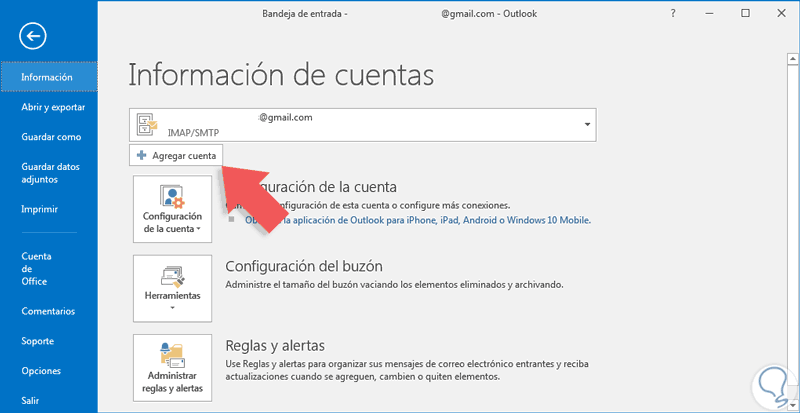Click Administrar reglas y alertas button

[x=172, y=368]
